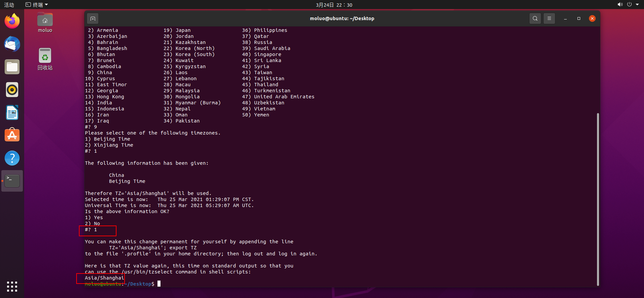The width and height of the screenshot is (644, 298).
Task: Click the "Selected time is now" line
Action: 169,199
